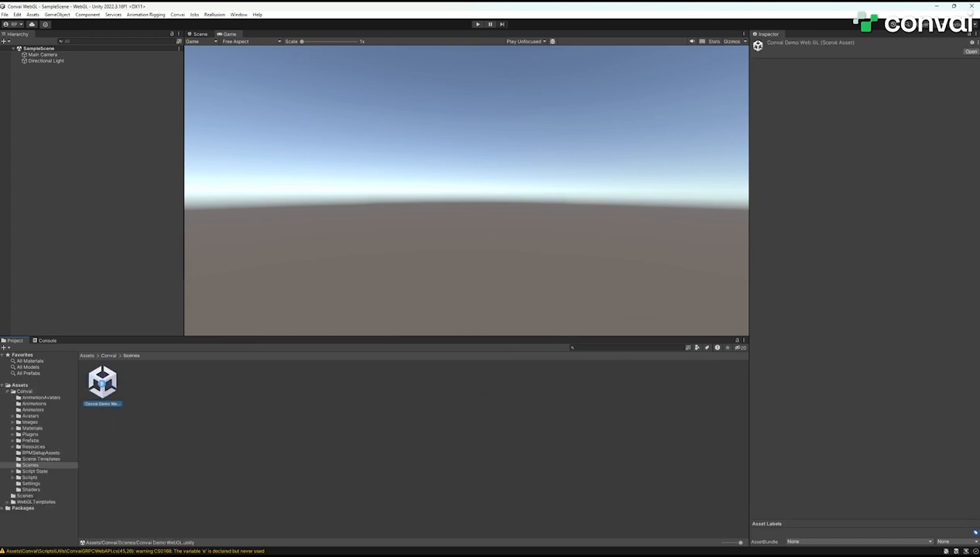This screenshot has width=980, height=557.
Task: Click the Step frame button
Action: [x=502, y=24]
